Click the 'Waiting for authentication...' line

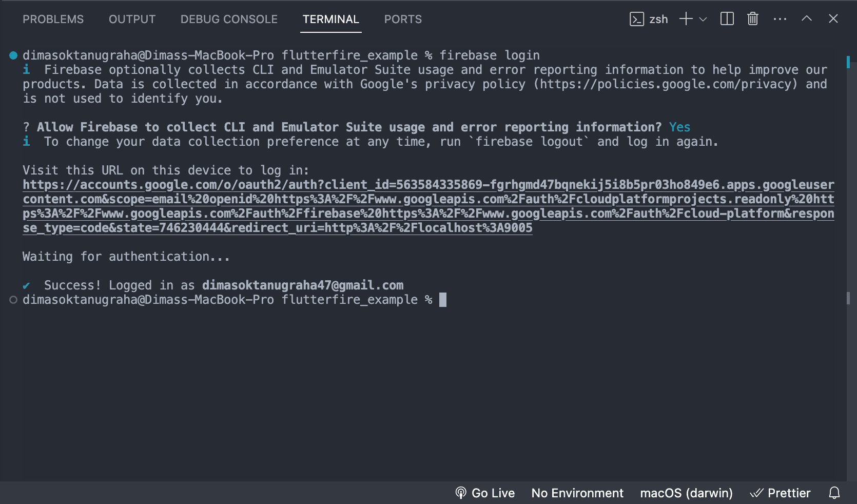(126, 257)
